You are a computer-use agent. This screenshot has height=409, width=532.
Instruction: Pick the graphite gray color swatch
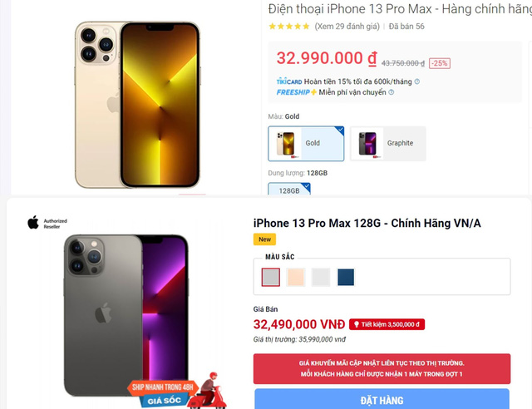point(271,277)
